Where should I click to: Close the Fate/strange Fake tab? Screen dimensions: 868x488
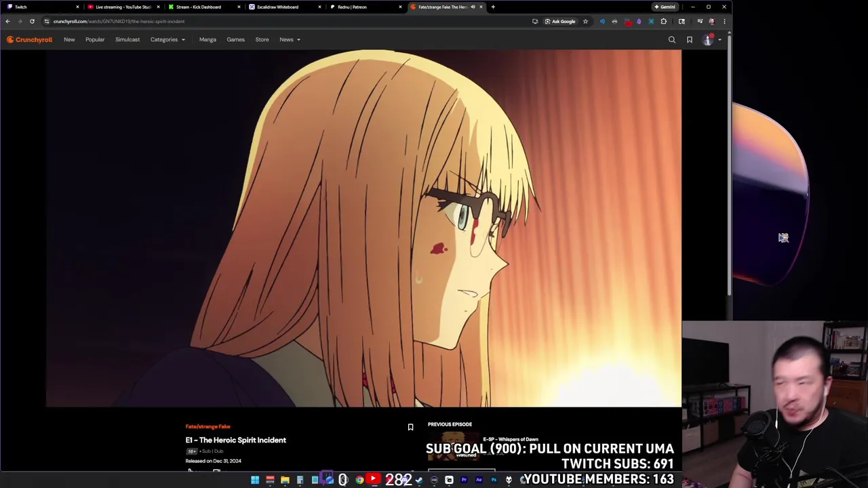click(481, 7)
